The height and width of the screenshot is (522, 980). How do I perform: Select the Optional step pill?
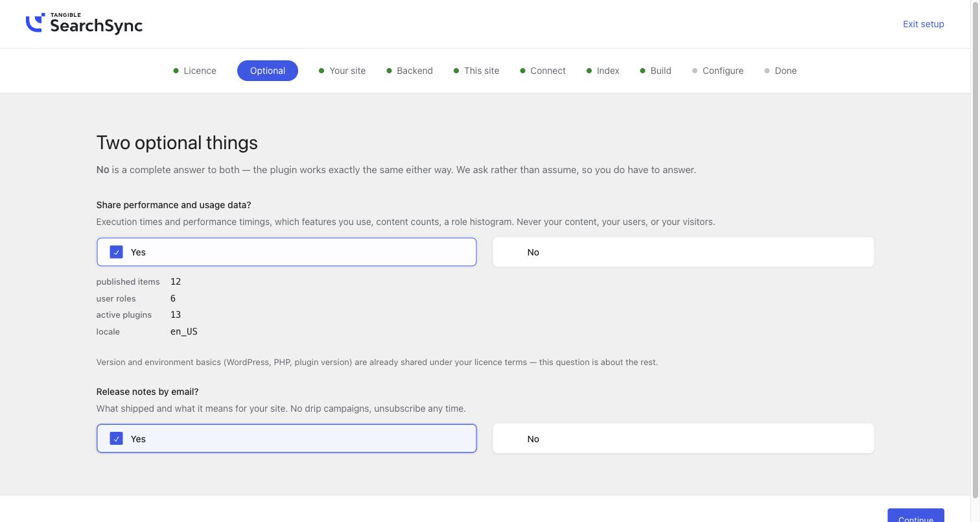click(x=268, y=71)
